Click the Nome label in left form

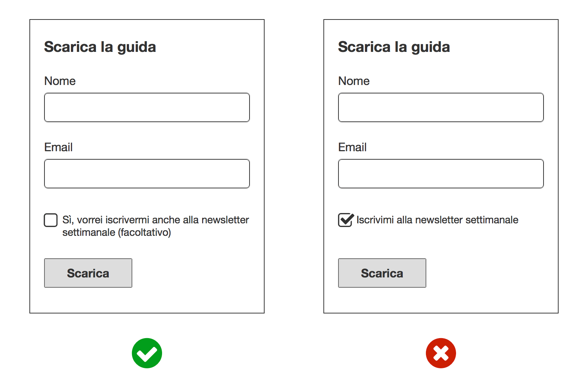[x=60, y=81]
